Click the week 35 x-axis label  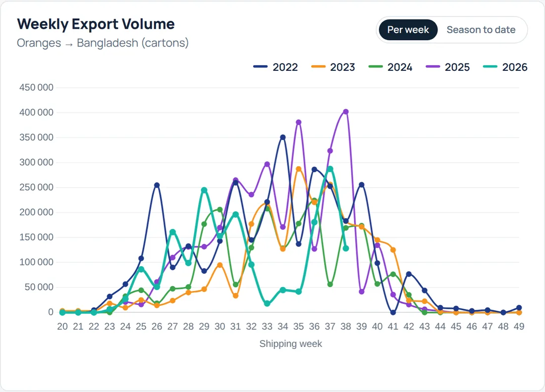point(299,327)
